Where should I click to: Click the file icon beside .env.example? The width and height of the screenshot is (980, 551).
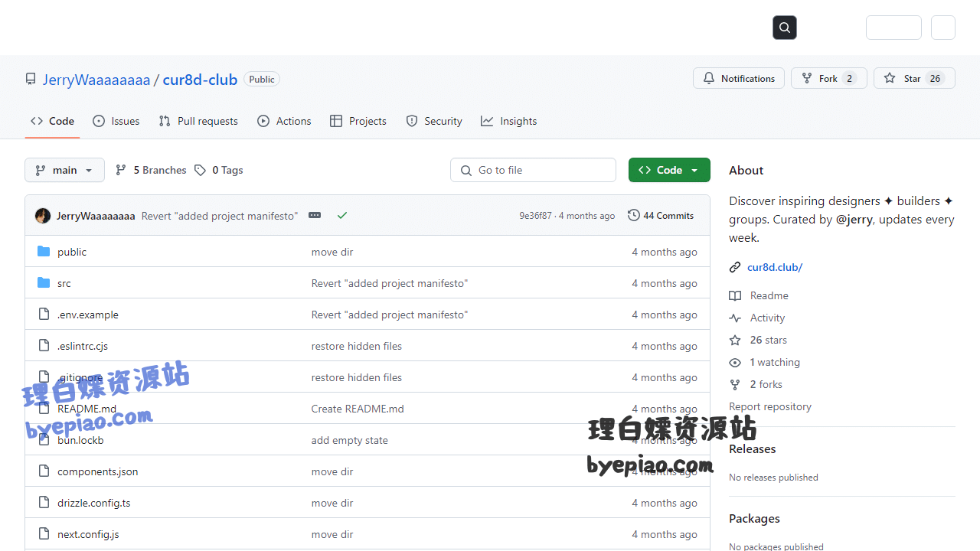[44, 315]
